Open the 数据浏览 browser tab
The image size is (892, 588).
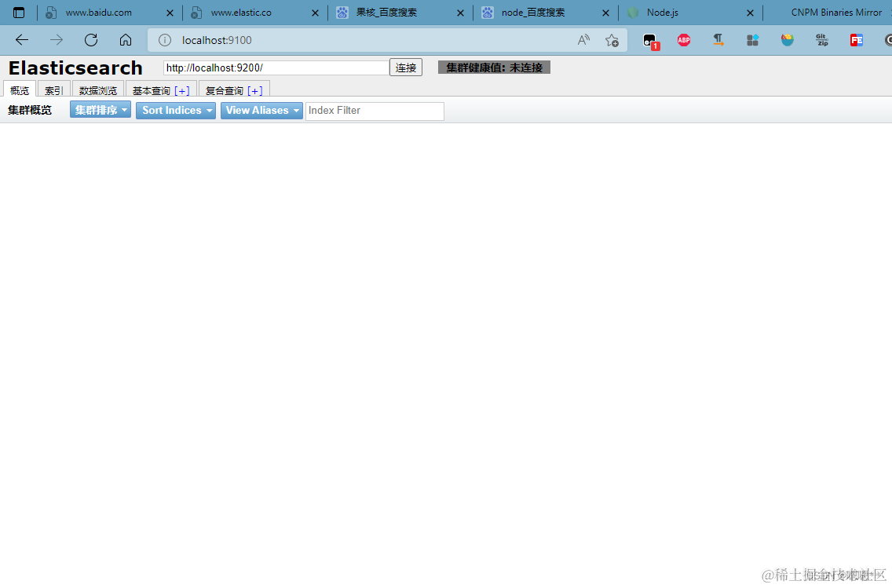click(x=98, y=90)
